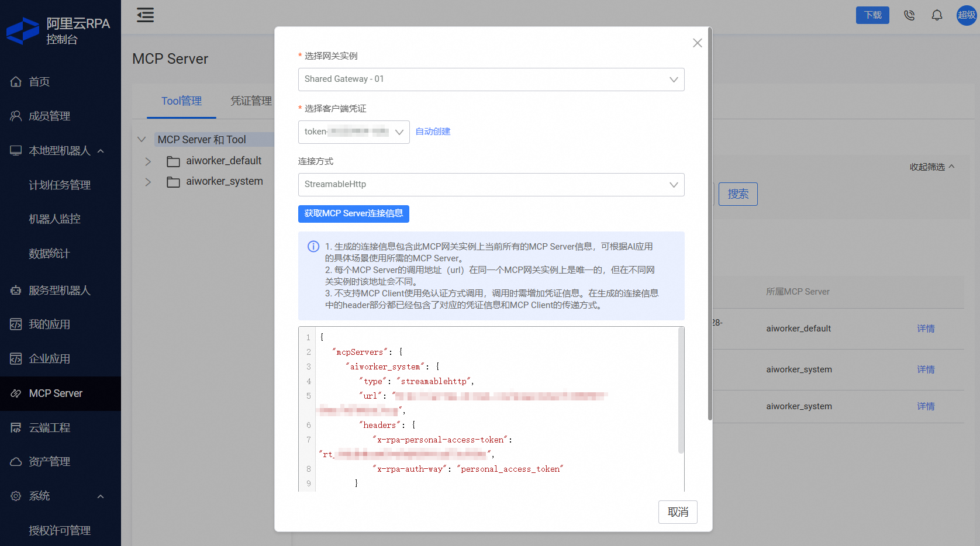
Task: Open 详情 for aiworker_default row
Action: tap(926, 329)
